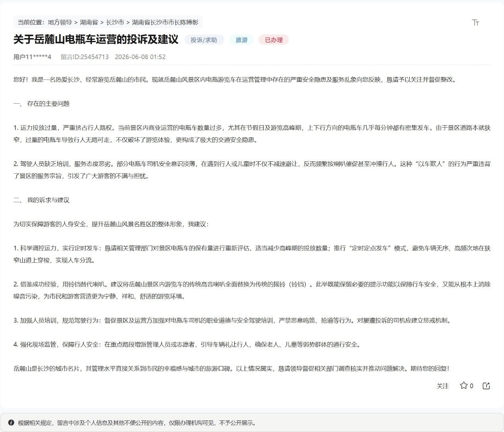Viewport: 504px width, 432px height.
Task: Open 湖南省长沙市市长陈博彰 breadcrumb link
Action: tap(165, 22)
